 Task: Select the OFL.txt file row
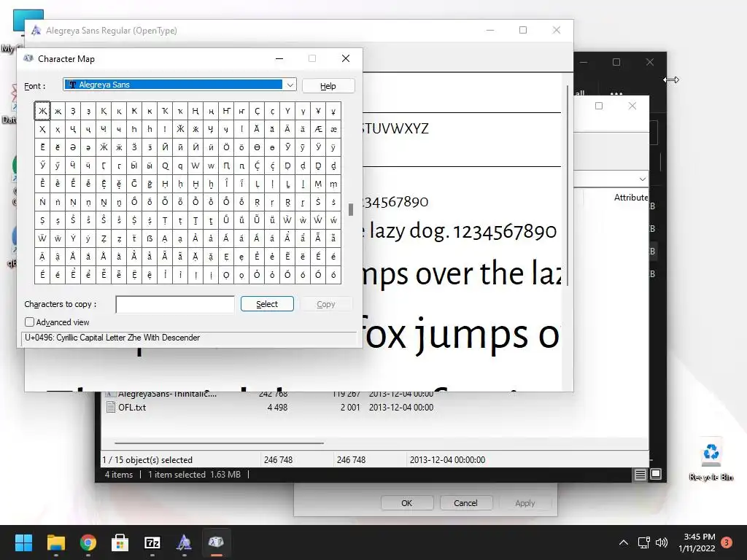(270, 408)
